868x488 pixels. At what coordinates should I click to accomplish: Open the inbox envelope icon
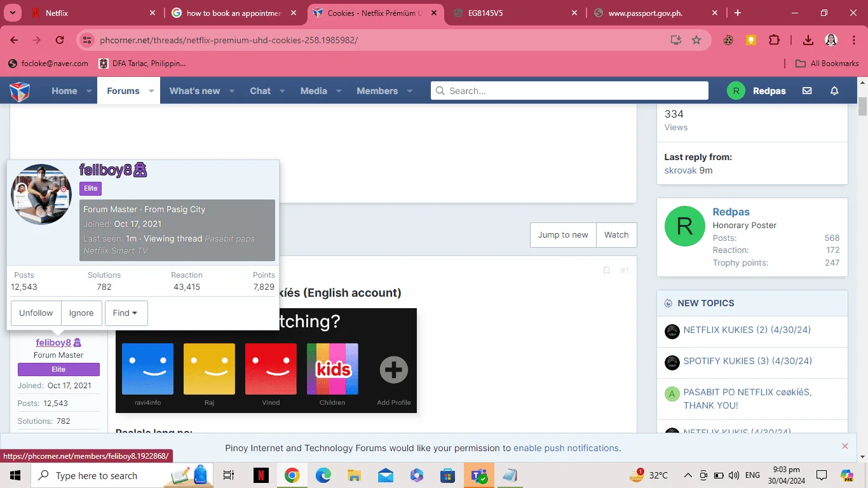807,91
